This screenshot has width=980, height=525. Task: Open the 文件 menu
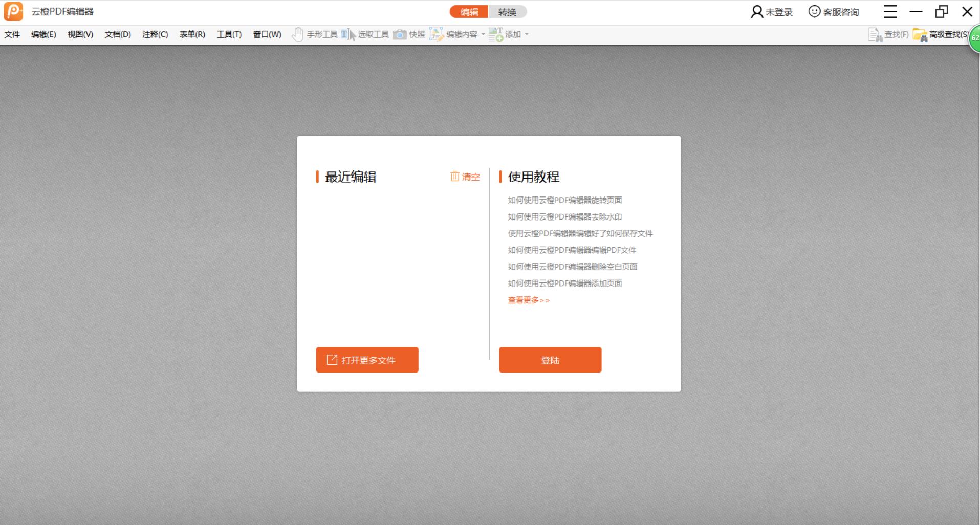[x=12, y=34]
